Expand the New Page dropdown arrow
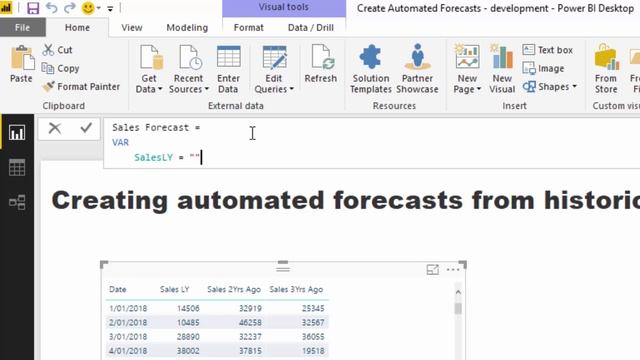This screenshot has width=640, height=360. pos(479,89)
